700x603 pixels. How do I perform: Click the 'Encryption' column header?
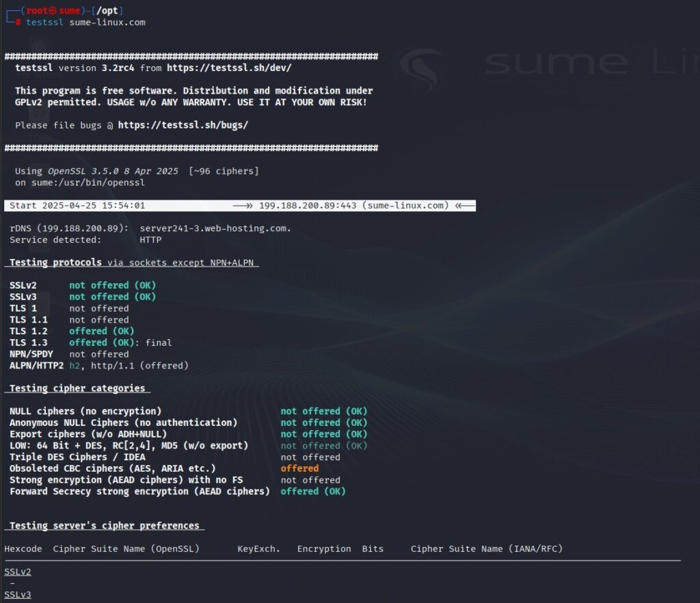coord(324,548)
